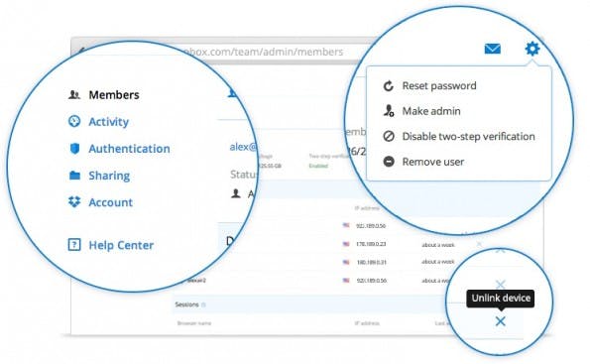Go to Authentication settings link

coord(129,149)
